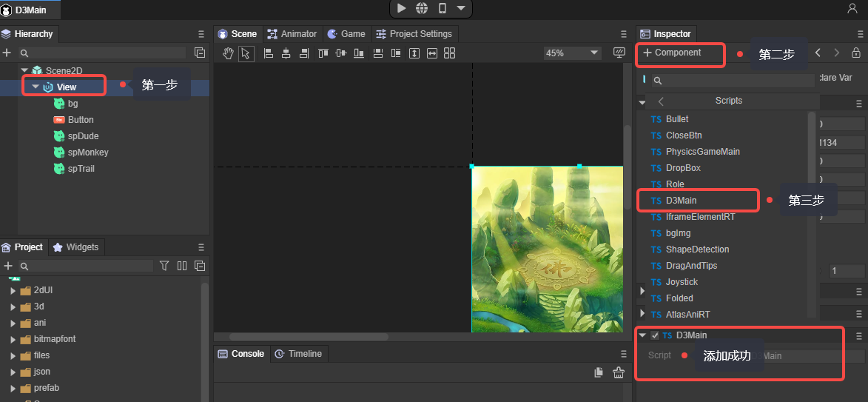
Task: Expand the bitmapfont folder
Action: point(13,339)
